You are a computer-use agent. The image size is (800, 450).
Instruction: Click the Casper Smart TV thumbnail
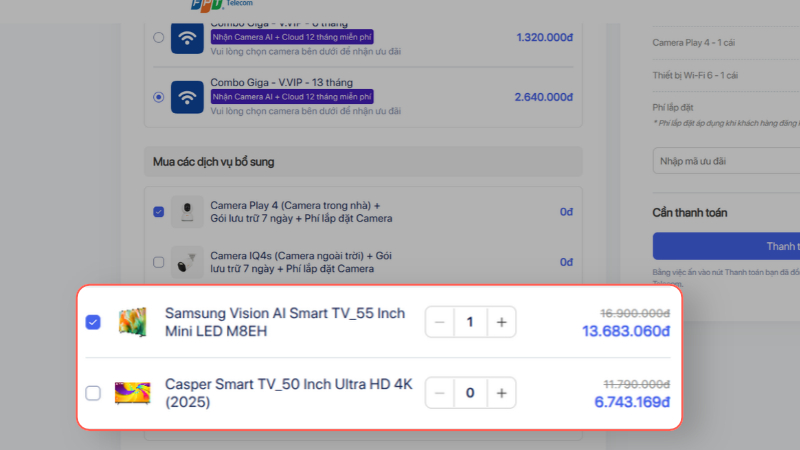coord(133,393)
